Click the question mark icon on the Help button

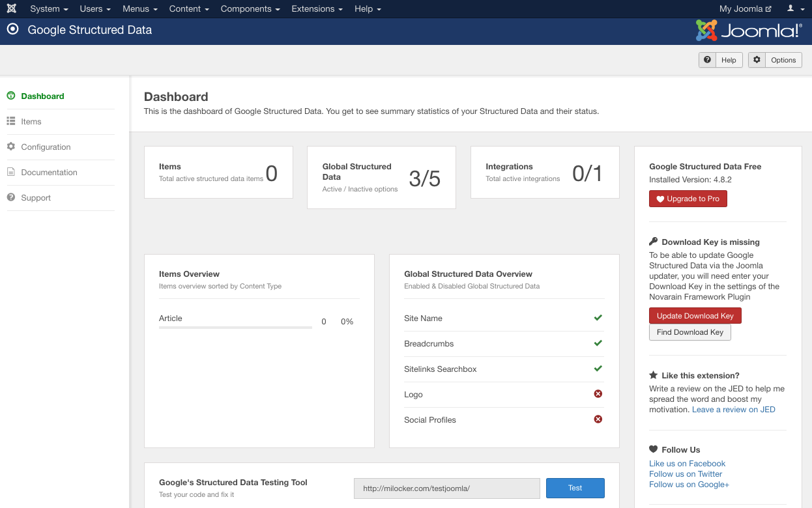pyautogui.click(x=708, y=60)
